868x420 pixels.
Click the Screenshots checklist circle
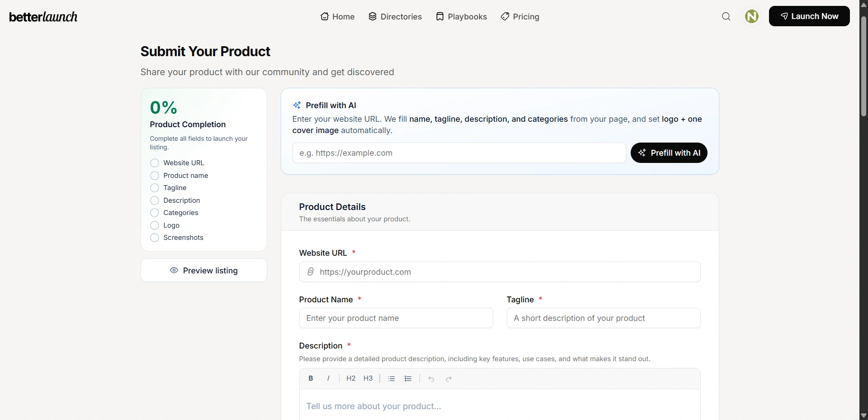pos(155,238)
